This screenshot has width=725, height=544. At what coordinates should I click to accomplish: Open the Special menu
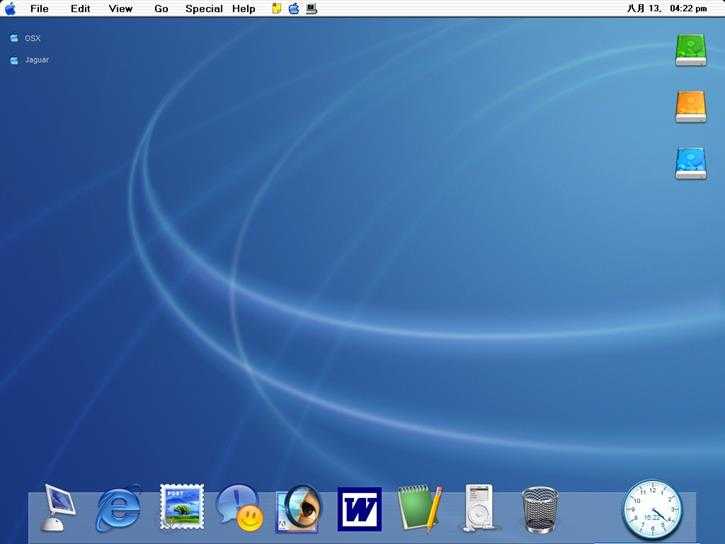click(204, 9)
